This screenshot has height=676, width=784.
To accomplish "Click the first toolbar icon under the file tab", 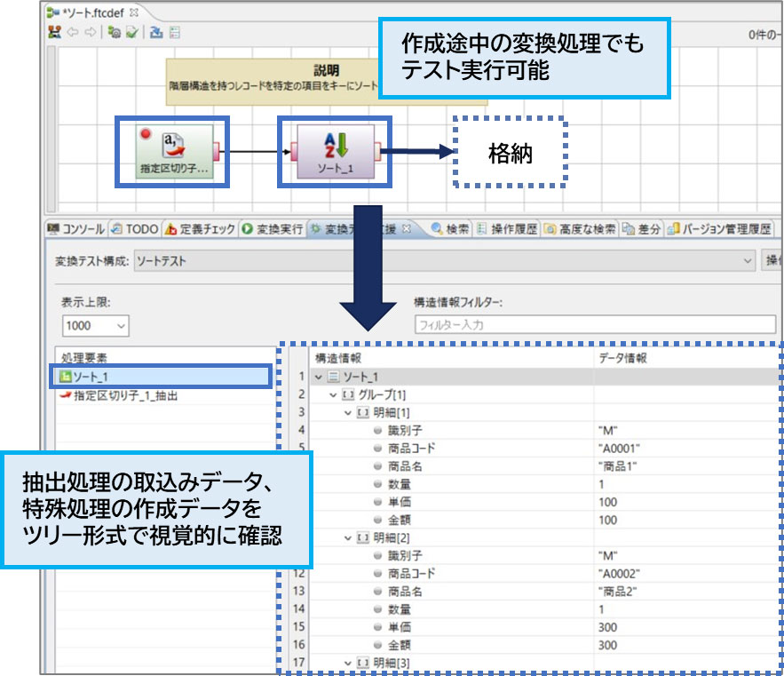I will [x=55, y=33].
